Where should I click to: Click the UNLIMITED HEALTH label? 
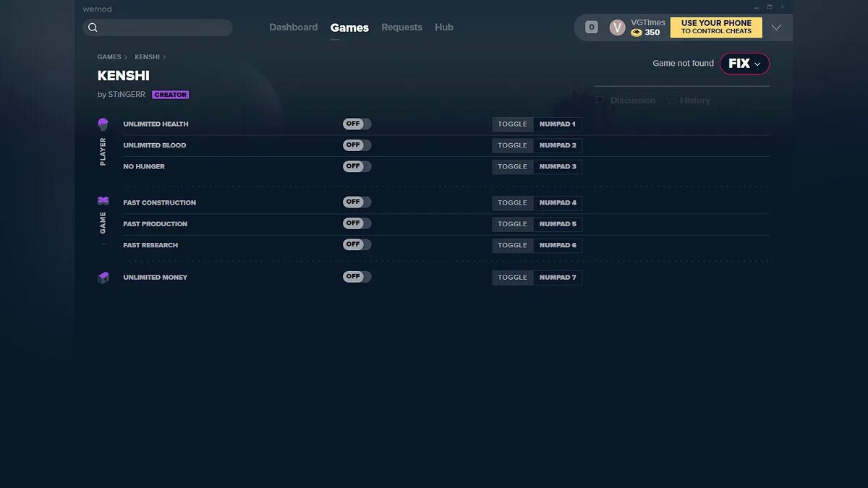point(156,124)
